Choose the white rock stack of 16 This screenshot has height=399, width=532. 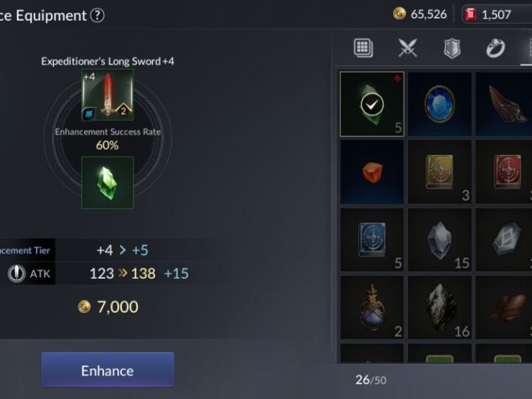[440, 307]
